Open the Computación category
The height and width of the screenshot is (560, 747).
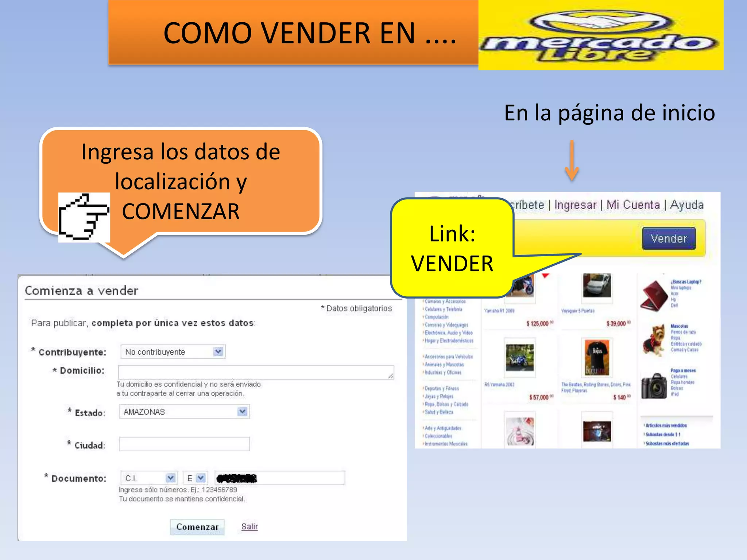[x=436, y=317]
